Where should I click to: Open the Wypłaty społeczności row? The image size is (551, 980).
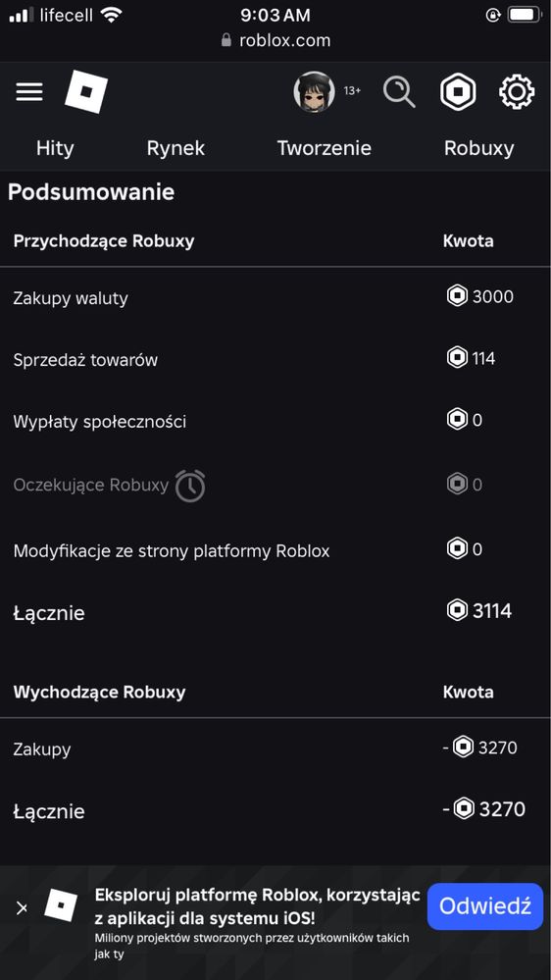[275, 421]
